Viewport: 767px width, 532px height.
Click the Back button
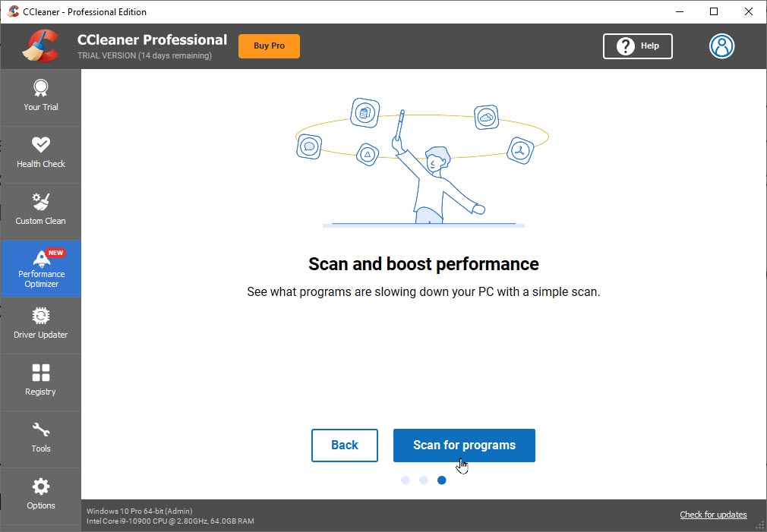click(x=344, y=445)
